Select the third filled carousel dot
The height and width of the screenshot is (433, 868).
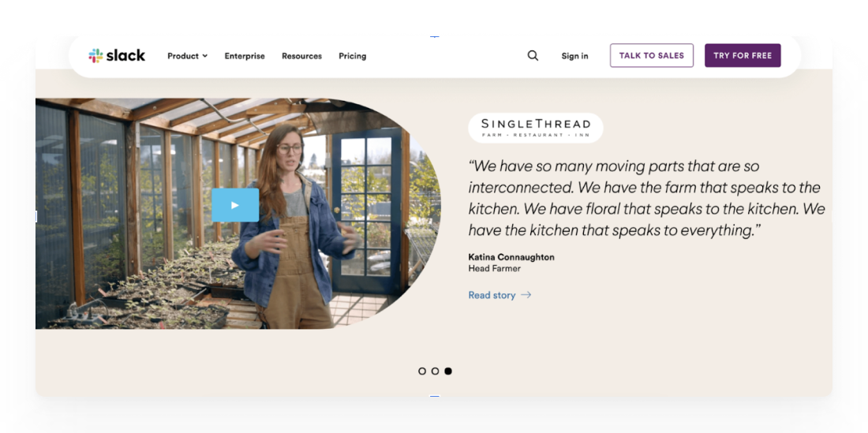448,371
